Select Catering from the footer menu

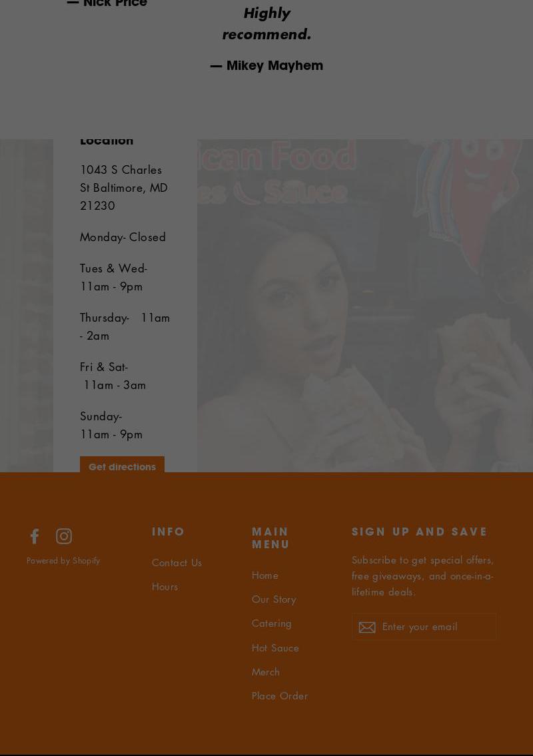click(x=272, y=623)
